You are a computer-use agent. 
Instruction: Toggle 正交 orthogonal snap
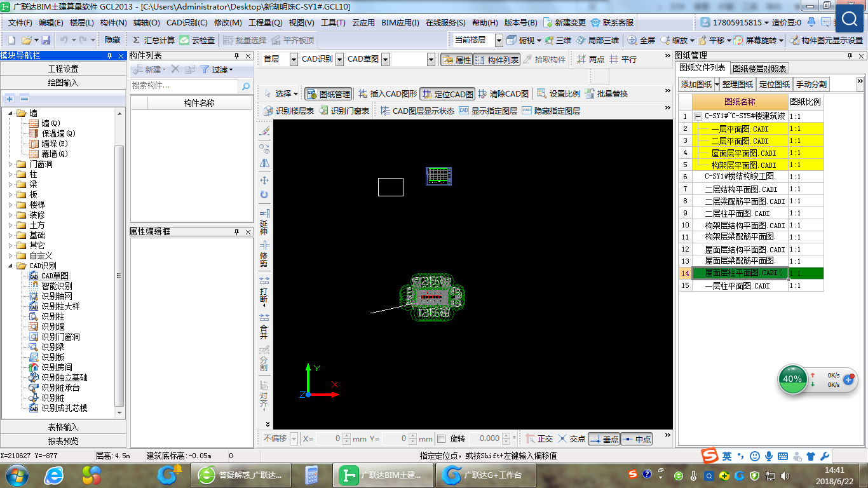[539, 438]
